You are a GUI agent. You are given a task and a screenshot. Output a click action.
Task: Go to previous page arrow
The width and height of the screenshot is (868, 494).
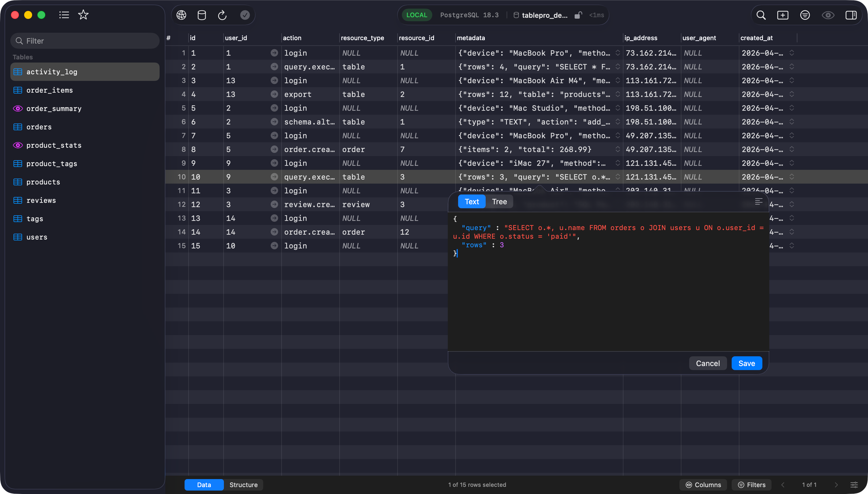tap(783, 485)
